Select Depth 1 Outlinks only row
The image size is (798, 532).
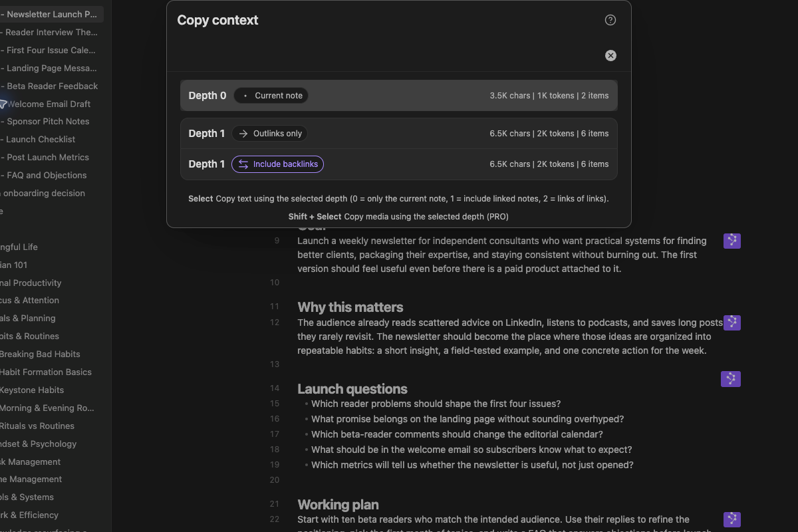pyautogui.click(x=399, y=134)
